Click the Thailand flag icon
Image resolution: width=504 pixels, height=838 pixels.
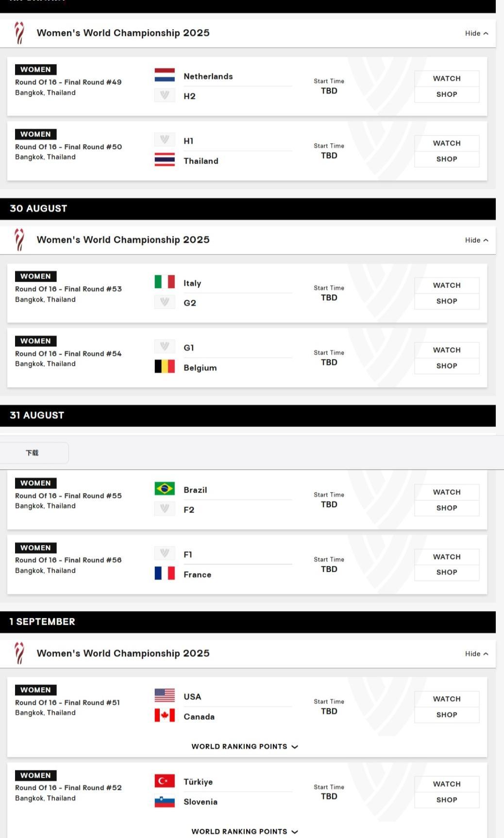pos(165,160)
